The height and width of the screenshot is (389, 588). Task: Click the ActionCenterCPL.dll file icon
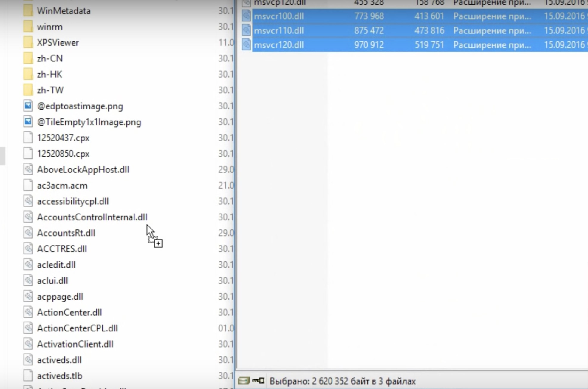(28, 328)
